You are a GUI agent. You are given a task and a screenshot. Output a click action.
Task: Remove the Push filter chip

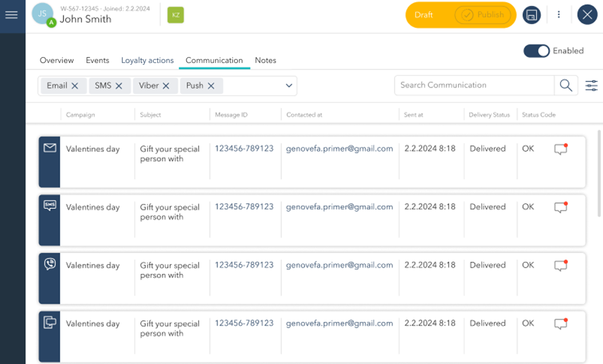coord(210,86)
